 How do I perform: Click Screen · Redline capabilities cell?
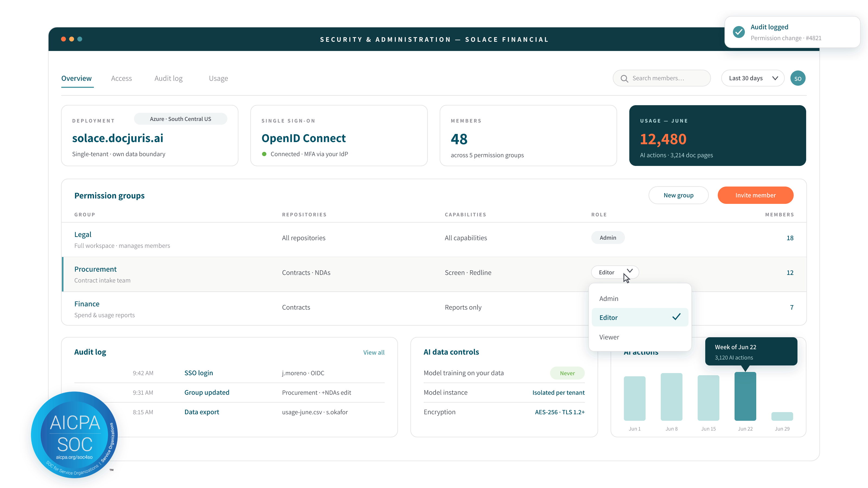click(x=468, y=272)
